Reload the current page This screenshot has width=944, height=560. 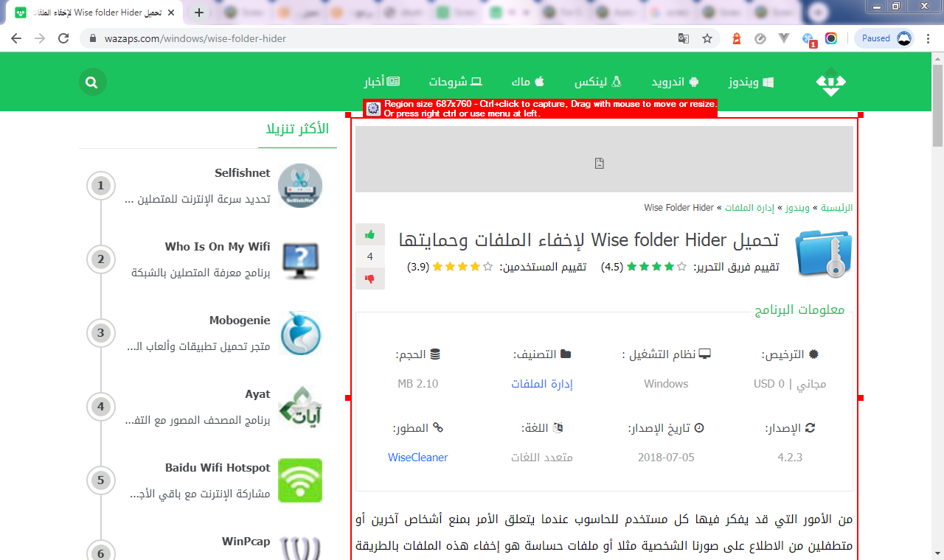[x=63, y=38]
